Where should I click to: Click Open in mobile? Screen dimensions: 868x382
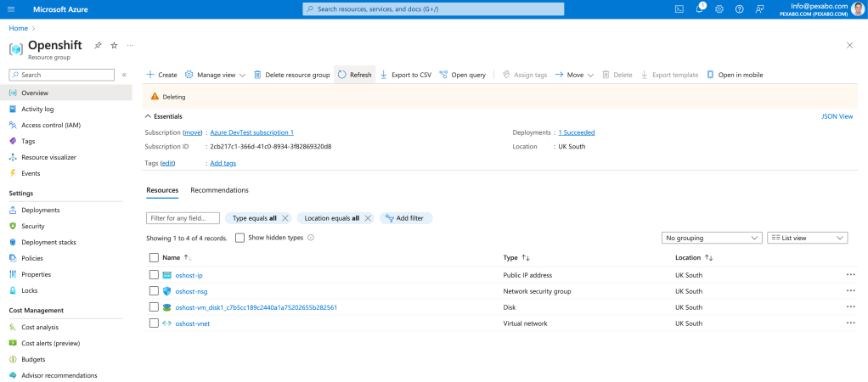pyautogui.click(x=735, y=75)
